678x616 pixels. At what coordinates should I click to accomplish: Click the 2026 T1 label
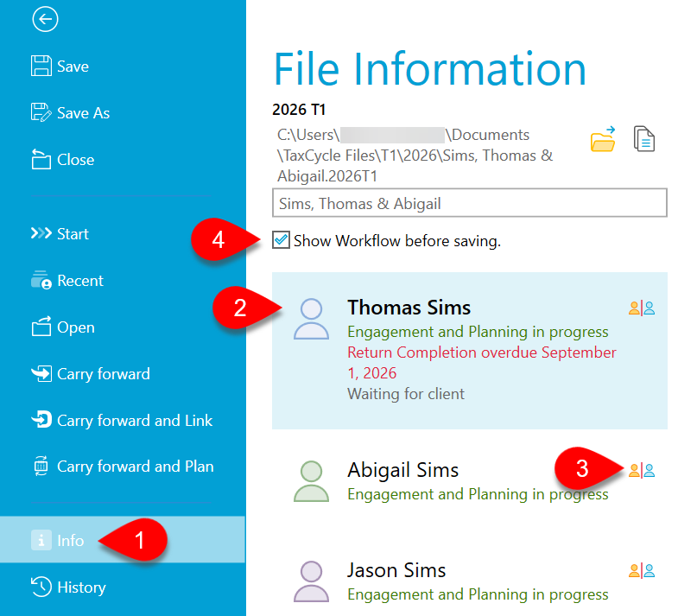(x=299, y=110)
